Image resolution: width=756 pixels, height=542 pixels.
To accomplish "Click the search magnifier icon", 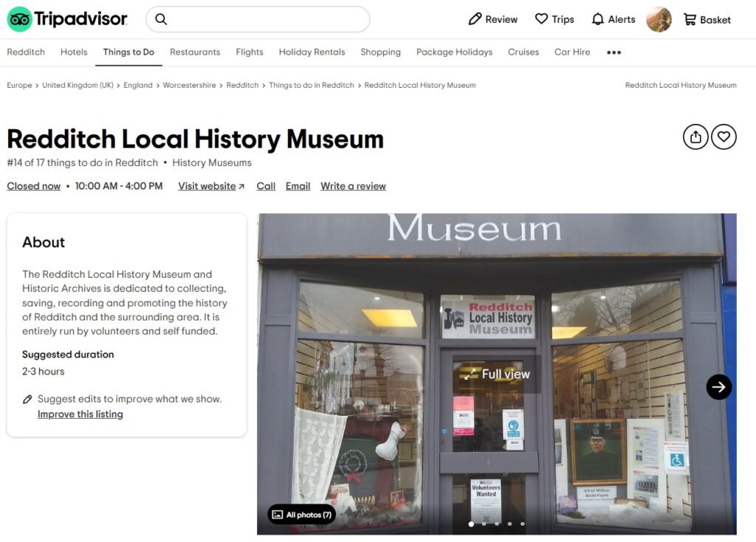I will click(161, 19).
